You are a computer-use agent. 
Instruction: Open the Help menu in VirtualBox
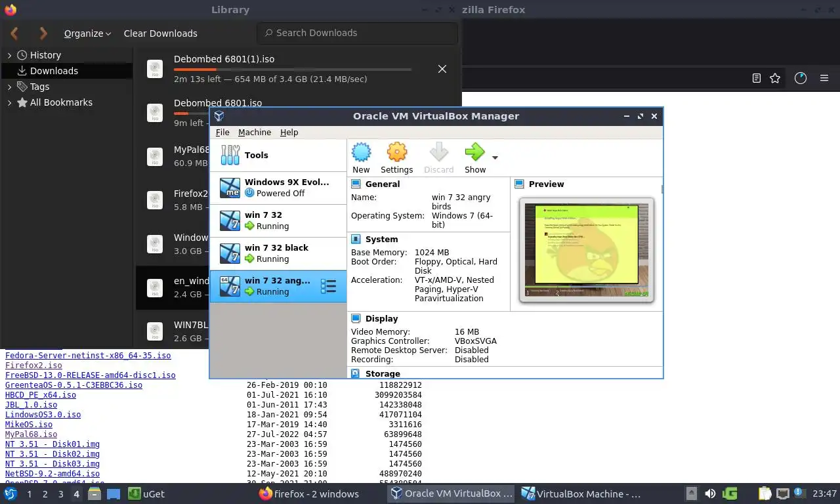tap(289, 132)
